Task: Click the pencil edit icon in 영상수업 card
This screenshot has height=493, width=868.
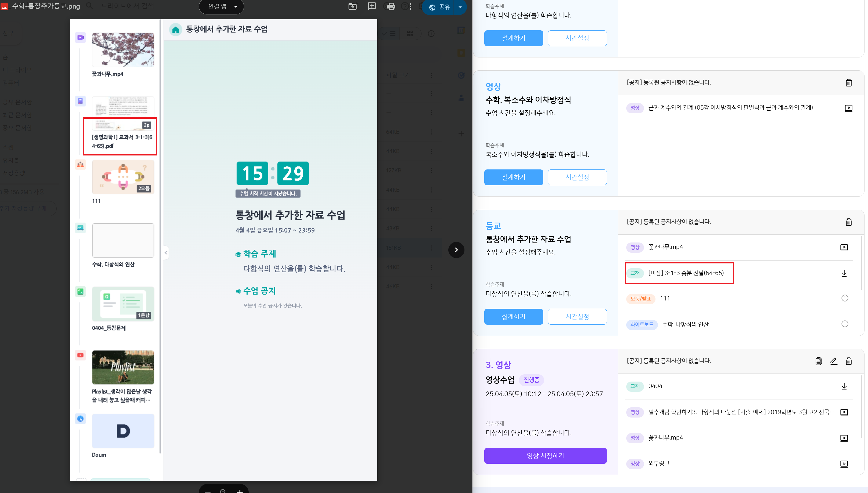Action: tap(833, 361)
